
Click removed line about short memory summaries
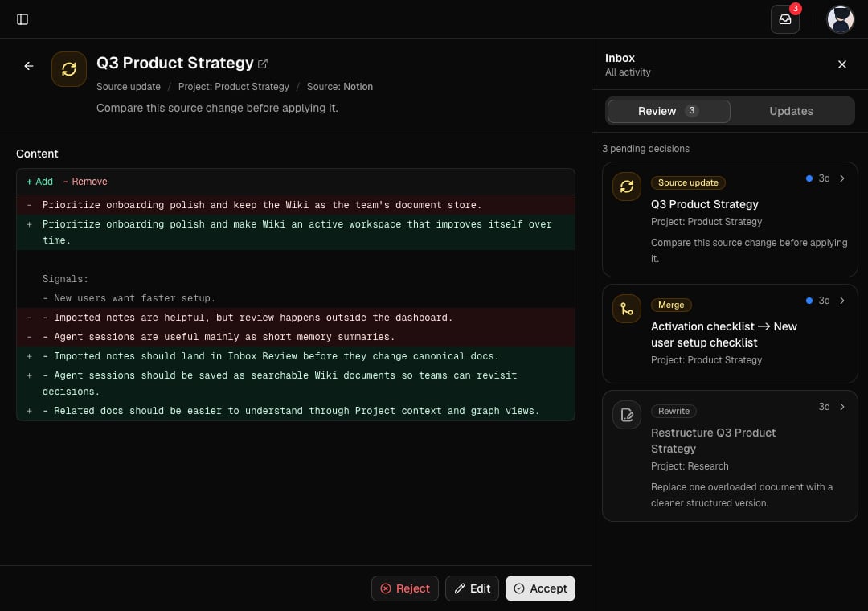pyautogui.click(x=296, y=337)
